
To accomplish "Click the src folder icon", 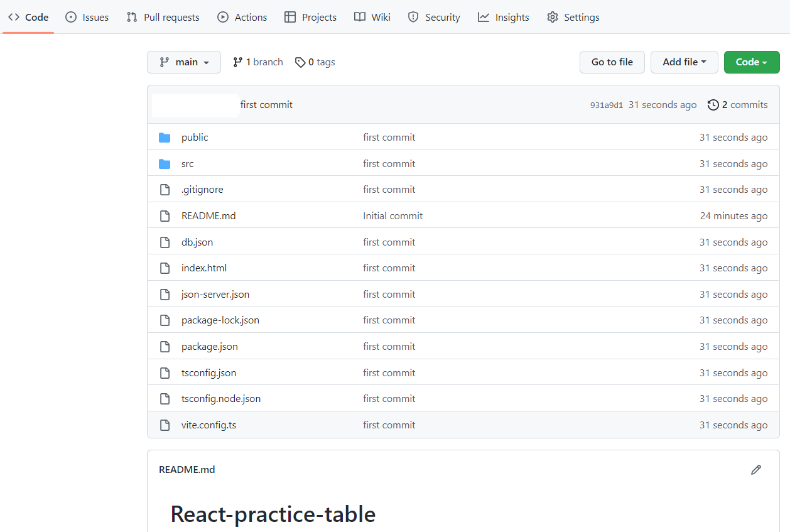I will coord(165,164).
